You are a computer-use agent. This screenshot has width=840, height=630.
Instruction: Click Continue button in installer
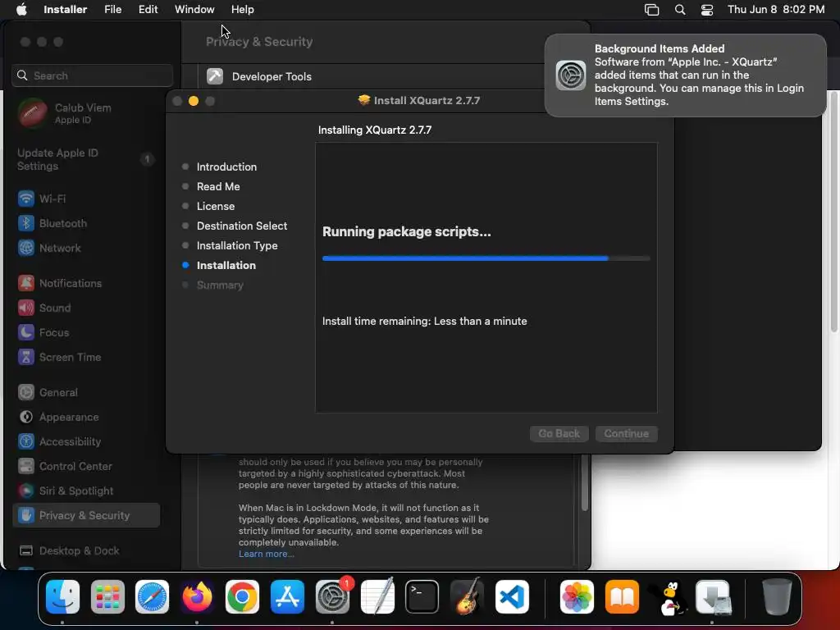click(626, 433)
